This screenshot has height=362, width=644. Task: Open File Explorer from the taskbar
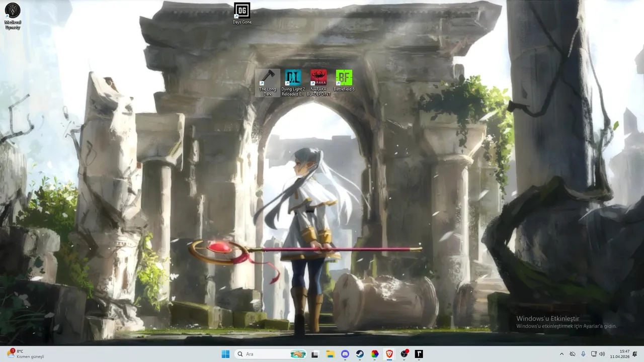point(330,354)
